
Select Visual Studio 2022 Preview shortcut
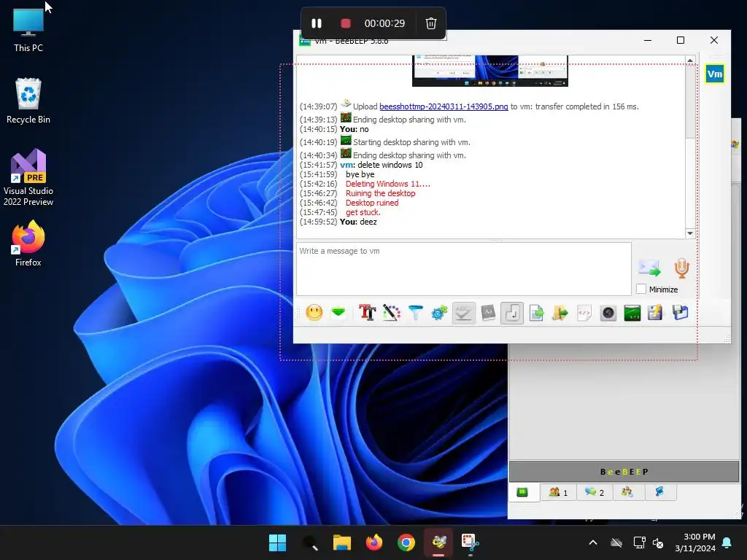(x=28, y=177)
